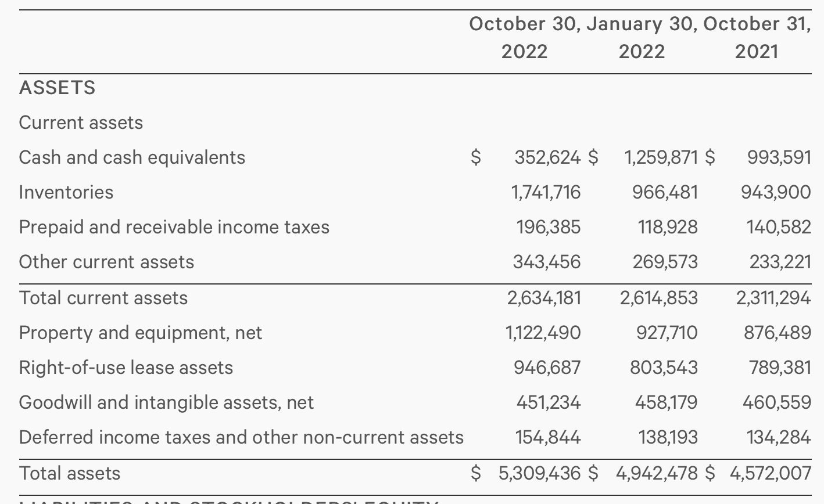The width and height of the screenshot is (824, 504).
Task: Select the Cash and cash equivalents row label
Action: point(132,157)
